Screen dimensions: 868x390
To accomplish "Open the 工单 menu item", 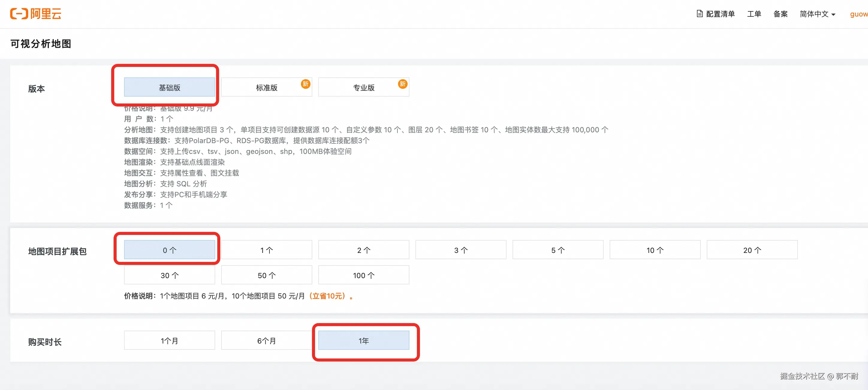I will click(x=754, y=14).
